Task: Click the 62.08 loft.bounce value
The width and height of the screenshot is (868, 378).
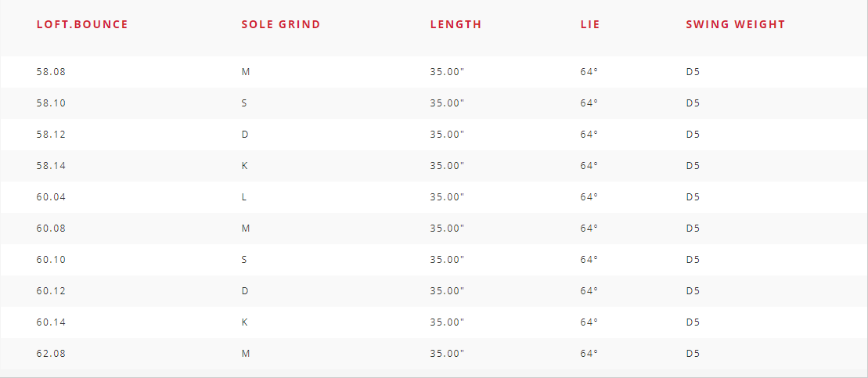Action: pos(51,353)
